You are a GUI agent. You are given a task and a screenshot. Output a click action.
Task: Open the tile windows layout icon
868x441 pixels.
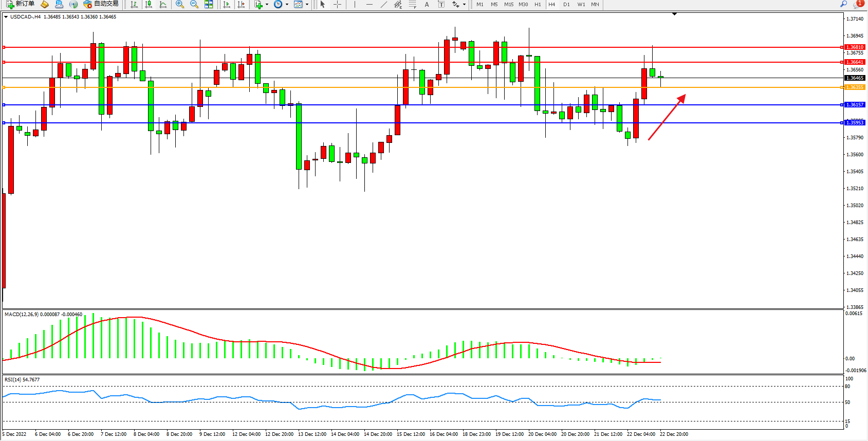(x=209, y=4)
